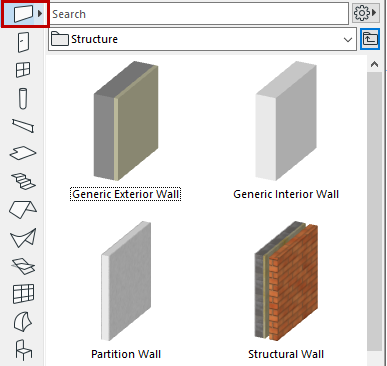The width and height of the screenshot is (387, 366).
Task: Select the Wall tool icon
Action: pyautogui.click(x=23, y=14)
